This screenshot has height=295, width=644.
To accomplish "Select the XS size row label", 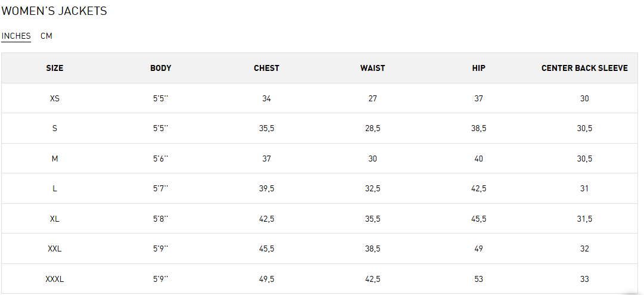I will coord(55,98).
